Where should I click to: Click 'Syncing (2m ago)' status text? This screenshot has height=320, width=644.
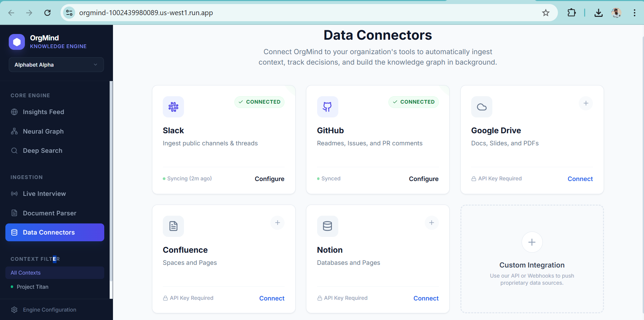[189, 179]
